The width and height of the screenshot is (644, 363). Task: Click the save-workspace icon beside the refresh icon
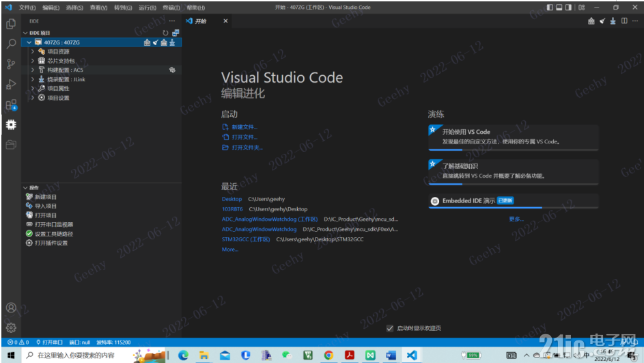coord(176,33)
